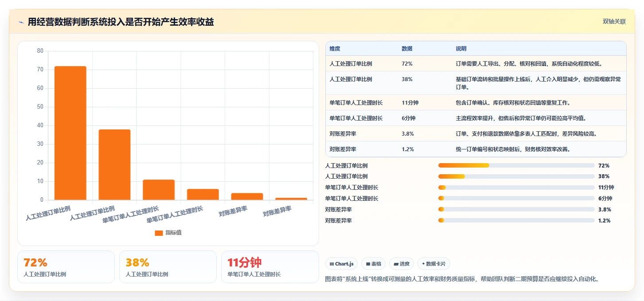Click description starting 订单需要人工导出
Screen dimensions: 644x301
[529, 64]
